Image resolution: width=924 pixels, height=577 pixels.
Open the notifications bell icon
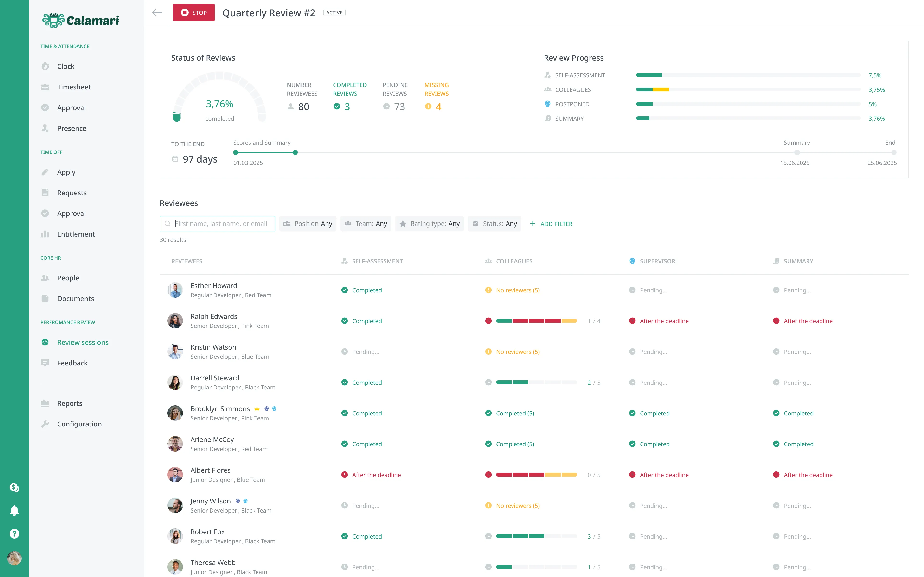pyautogui.click(x=14, y=510)
